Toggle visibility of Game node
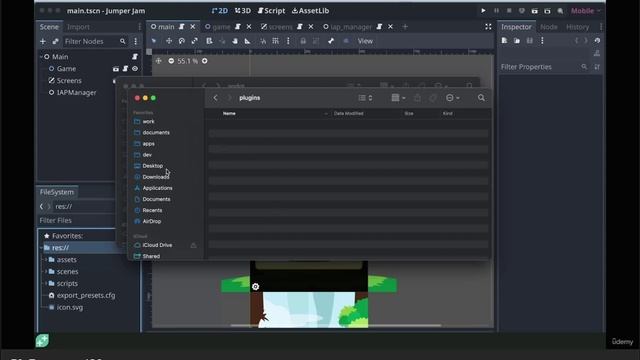The width and height of the screenshot is (640, 360). tap(135, 69)
